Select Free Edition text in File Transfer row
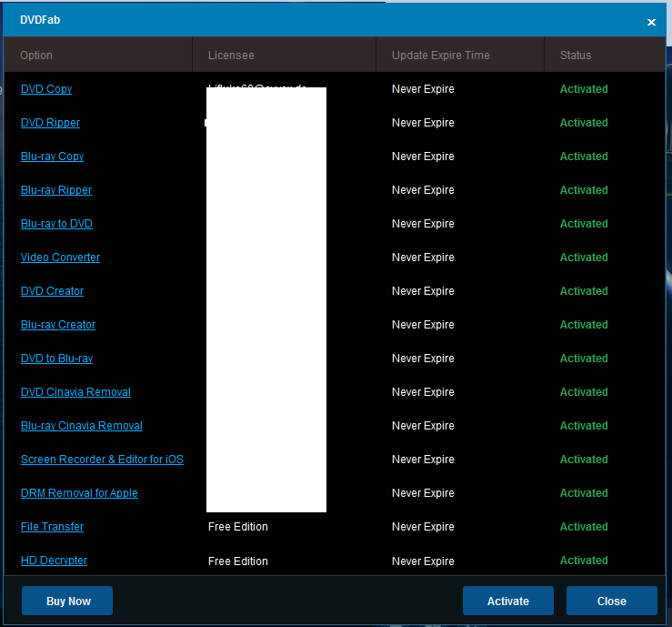 click(x=238, y=527)
